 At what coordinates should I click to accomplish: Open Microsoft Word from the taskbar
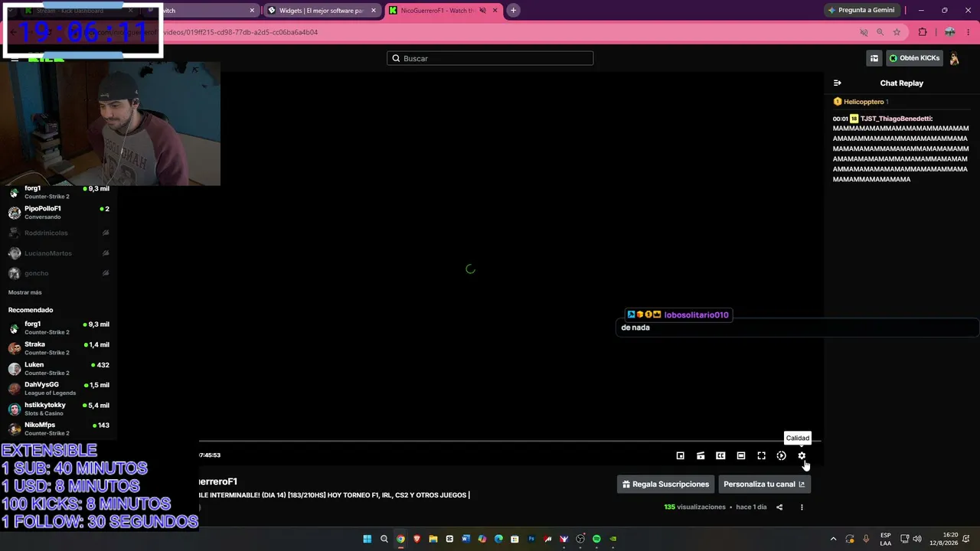[465, 539]
